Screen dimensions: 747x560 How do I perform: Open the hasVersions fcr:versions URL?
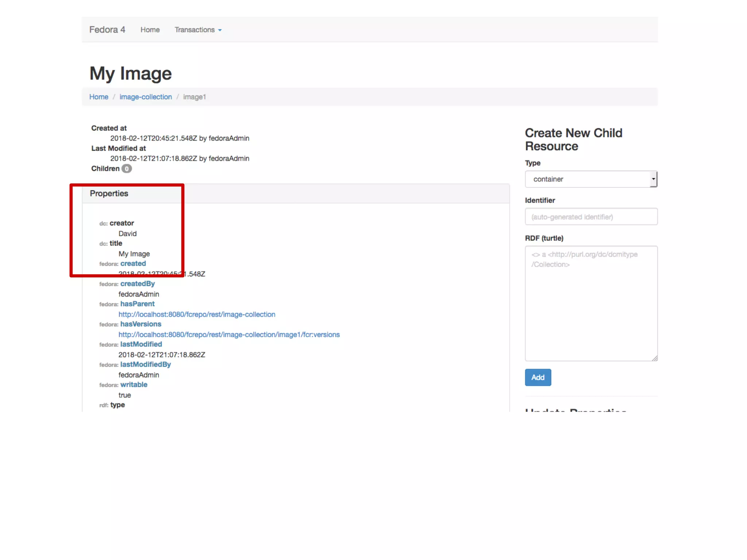229,335
